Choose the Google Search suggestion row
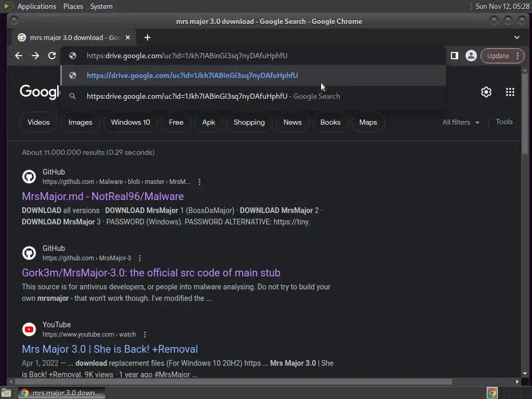The height and width of the screenshot is (399, 532). (x=254, y=96)
